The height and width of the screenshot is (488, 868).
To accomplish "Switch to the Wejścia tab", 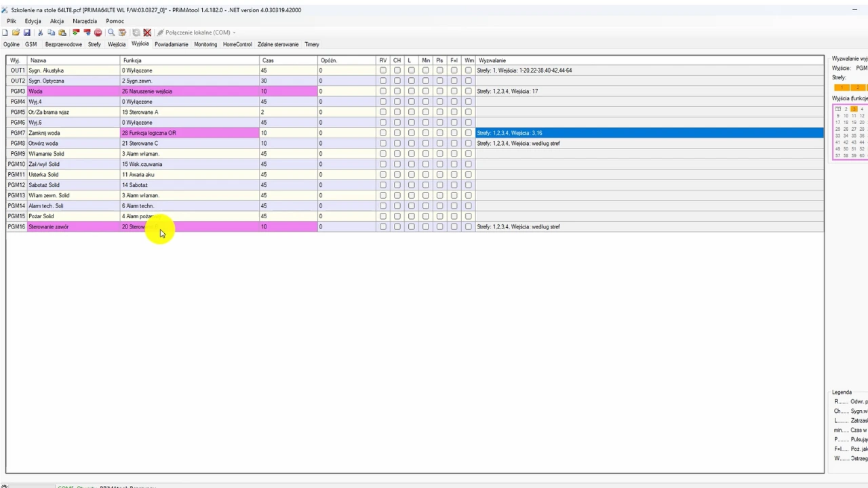I will click(117, 44).
